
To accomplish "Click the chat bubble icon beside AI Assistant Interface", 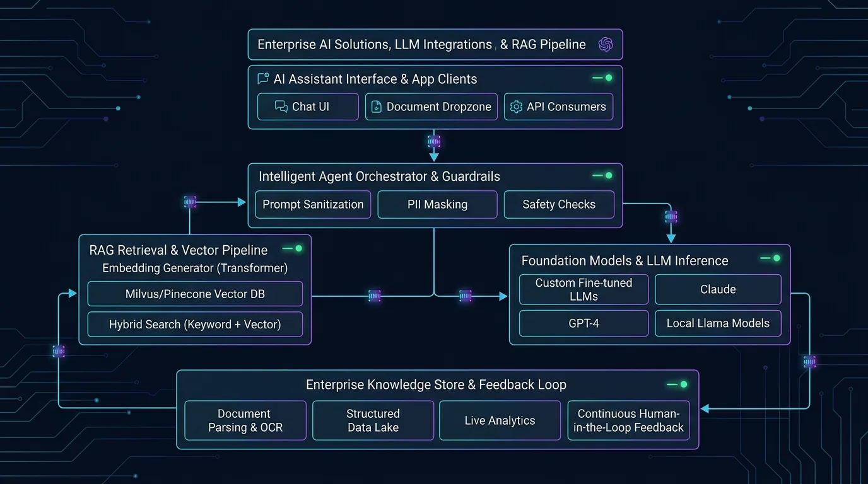I will tap(263, 79).
